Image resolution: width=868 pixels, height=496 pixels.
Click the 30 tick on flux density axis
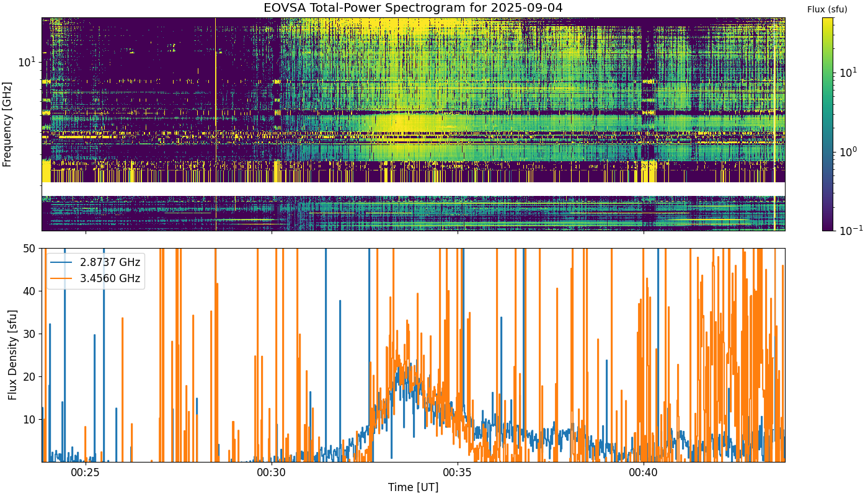pyautogui.click(x=31, y=334)
